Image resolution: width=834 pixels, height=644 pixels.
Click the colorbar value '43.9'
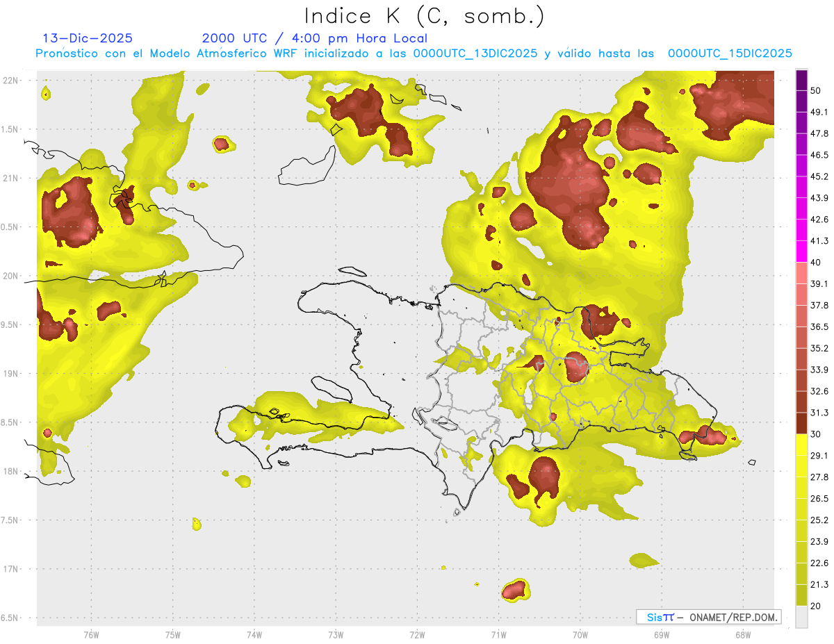[820, 198]
